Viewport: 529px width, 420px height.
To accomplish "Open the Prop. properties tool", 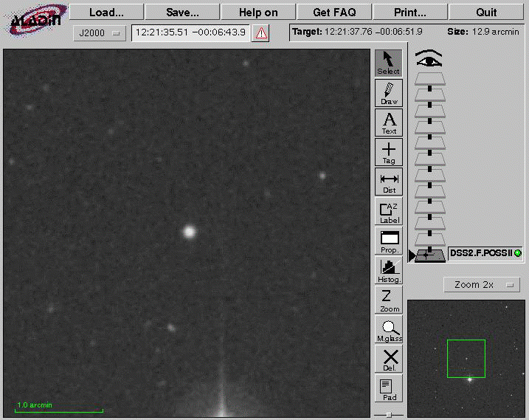I will [388, 241].
